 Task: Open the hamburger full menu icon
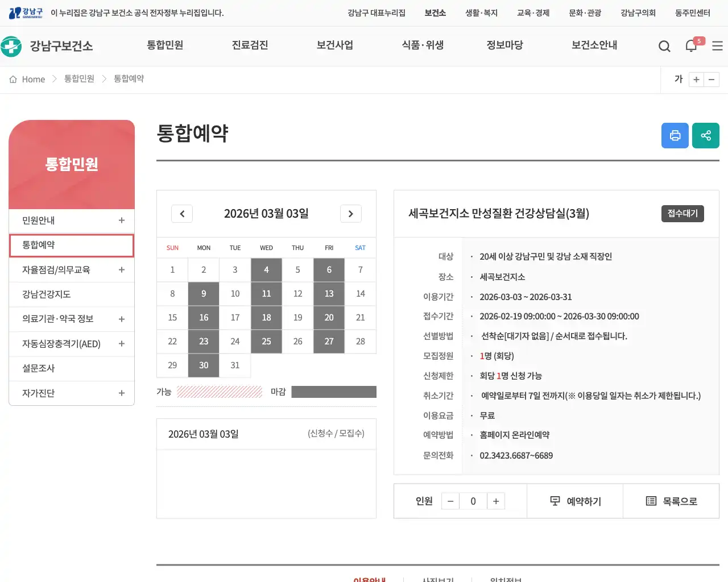click(x=717, y=46)
